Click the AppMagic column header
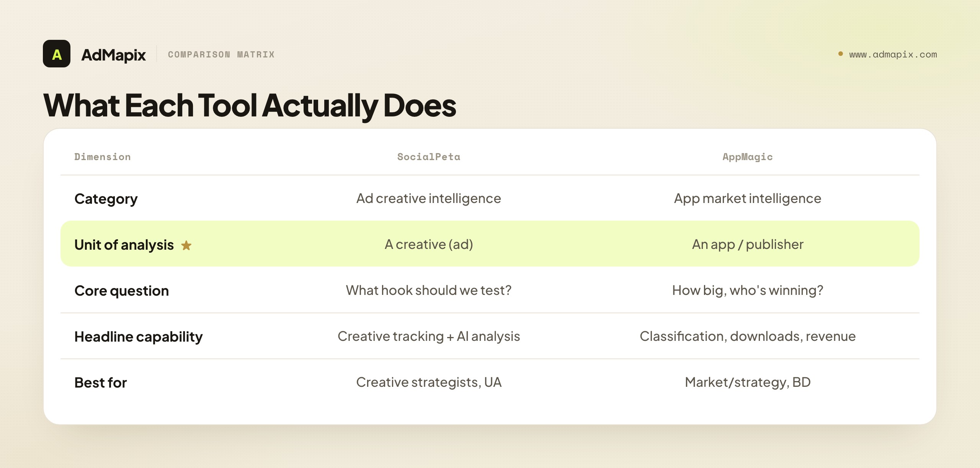980x468 pixels. 748,157
